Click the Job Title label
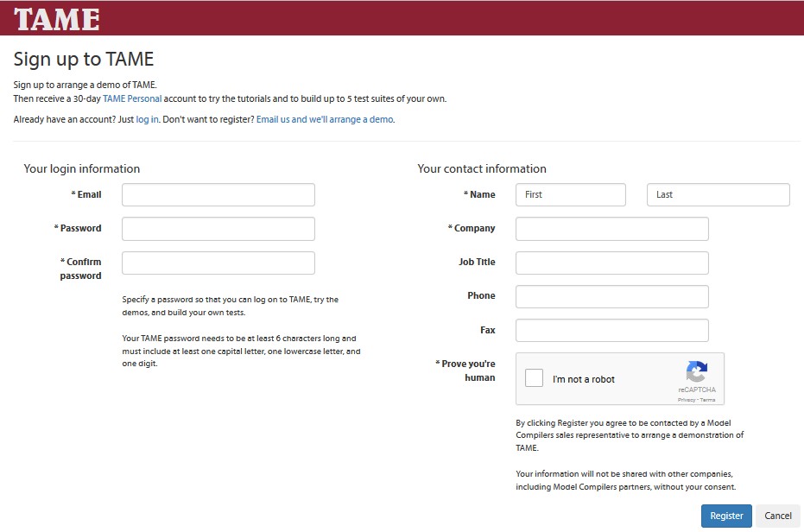This screenshot has width=804, height=532. pos(477,262)
